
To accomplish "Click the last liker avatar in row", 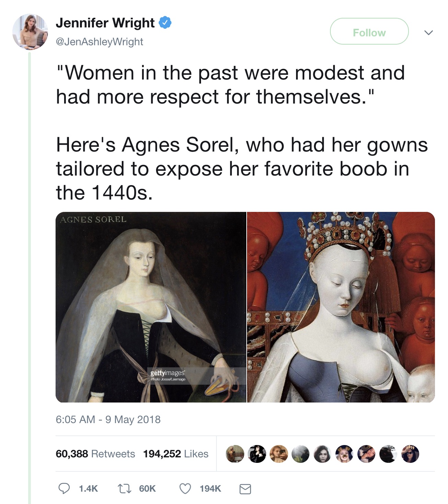I will click(x=410, y=454).
